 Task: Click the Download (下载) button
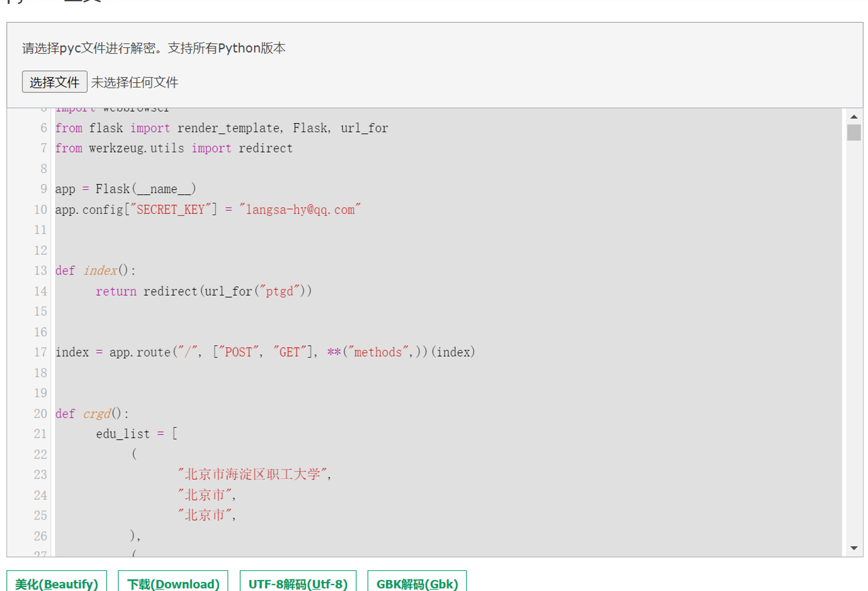(x=173, y=581)
